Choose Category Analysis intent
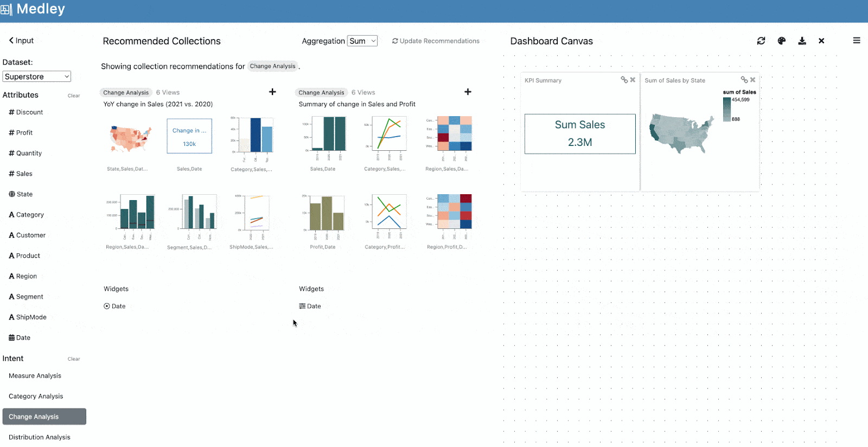The image size is (868, 447). click(x=36, y=397)
